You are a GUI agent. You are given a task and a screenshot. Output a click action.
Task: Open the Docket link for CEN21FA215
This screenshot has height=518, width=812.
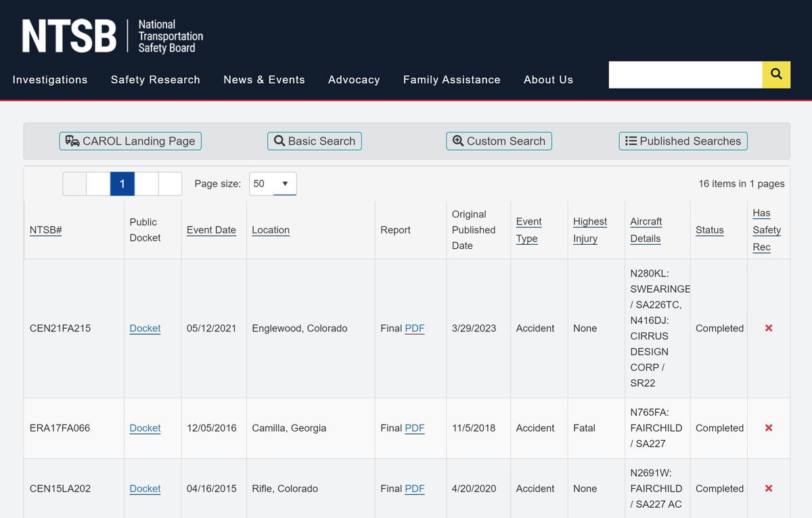click(x=145, y=329)
